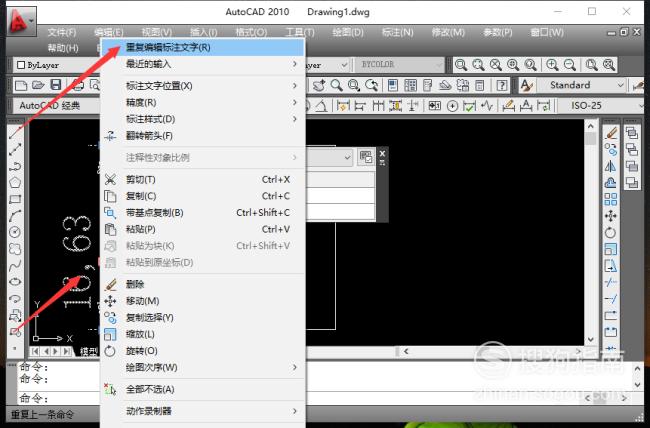Select the Line draw tool
Screen dimensions: 650x428
(15, 133)
